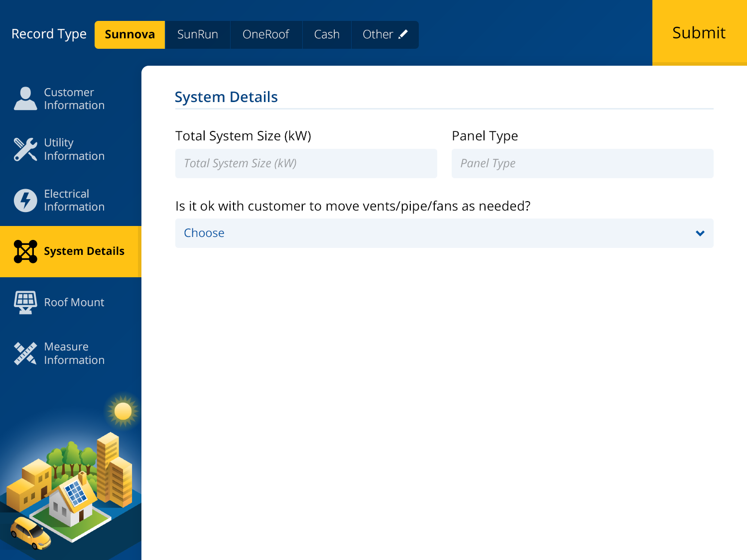Focus the Total System Size (kW) field
747x560 pixels.
tap(306, 163)
